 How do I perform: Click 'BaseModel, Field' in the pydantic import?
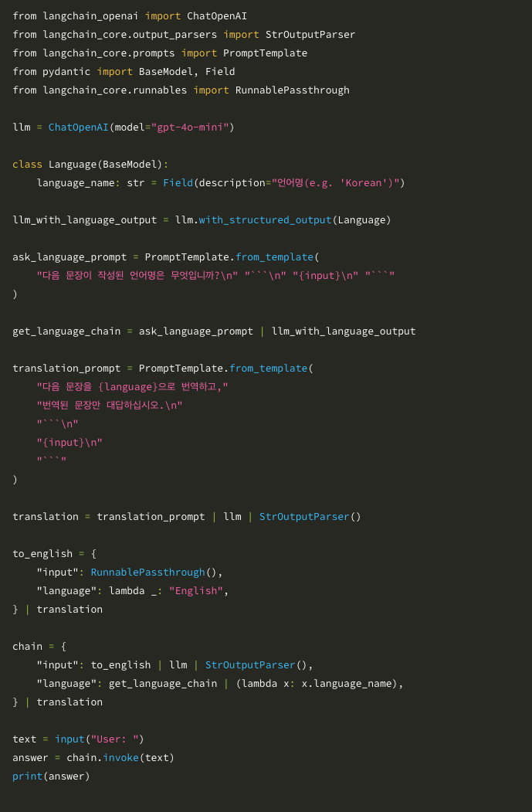[187, 71]
